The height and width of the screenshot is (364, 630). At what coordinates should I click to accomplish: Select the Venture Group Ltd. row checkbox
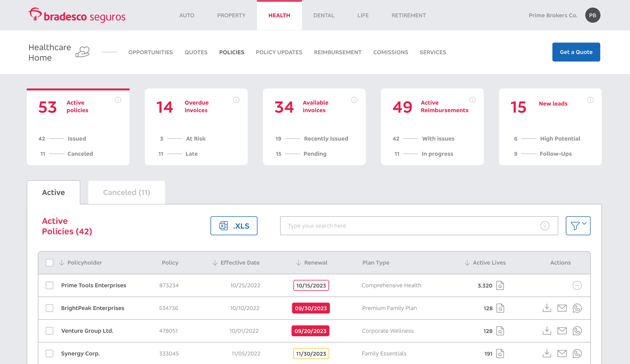pos(49,331)
